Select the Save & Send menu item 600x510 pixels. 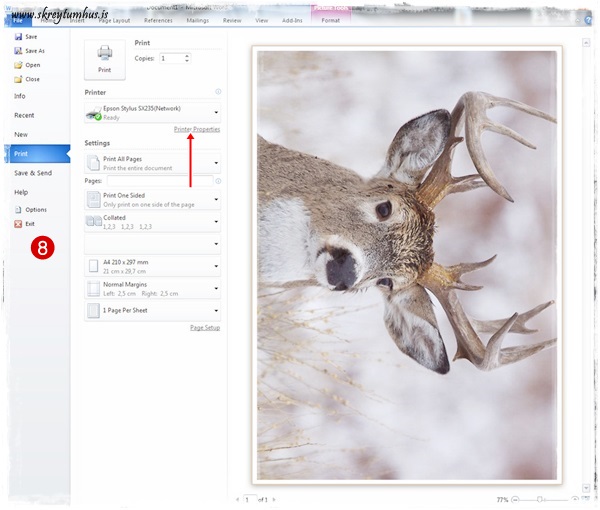tap(33, 173)
